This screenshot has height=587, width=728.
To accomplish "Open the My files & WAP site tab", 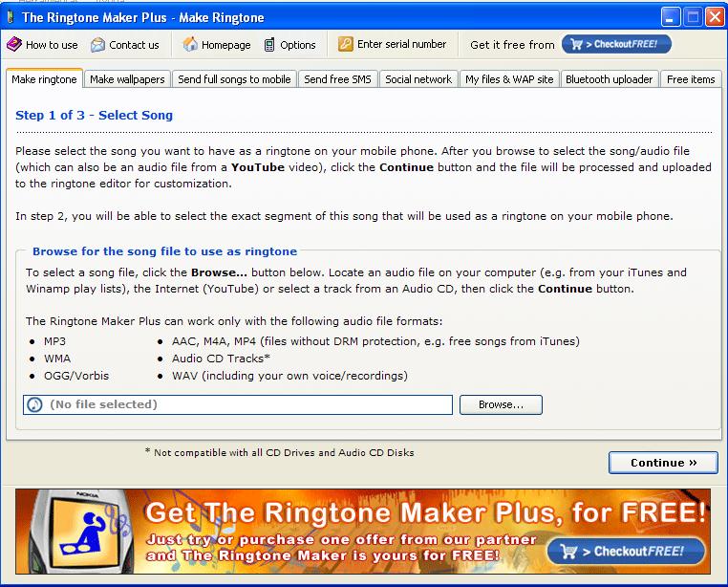I will pos(509,79).
